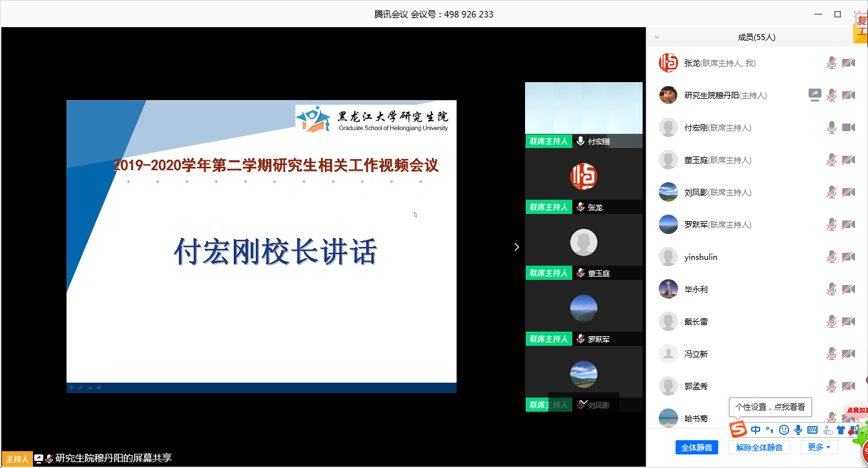Toggle Sogou 中 Chinese/English input mode

756,430
